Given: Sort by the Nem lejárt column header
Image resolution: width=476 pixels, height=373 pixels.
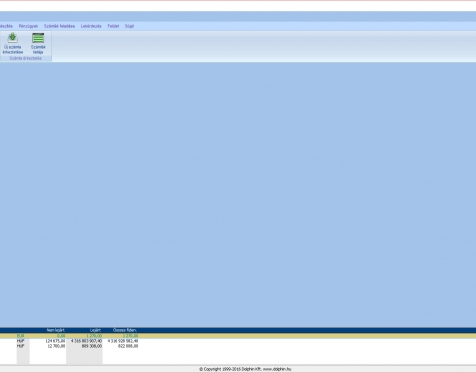Looking at the screenshot, I should point(56,330).
